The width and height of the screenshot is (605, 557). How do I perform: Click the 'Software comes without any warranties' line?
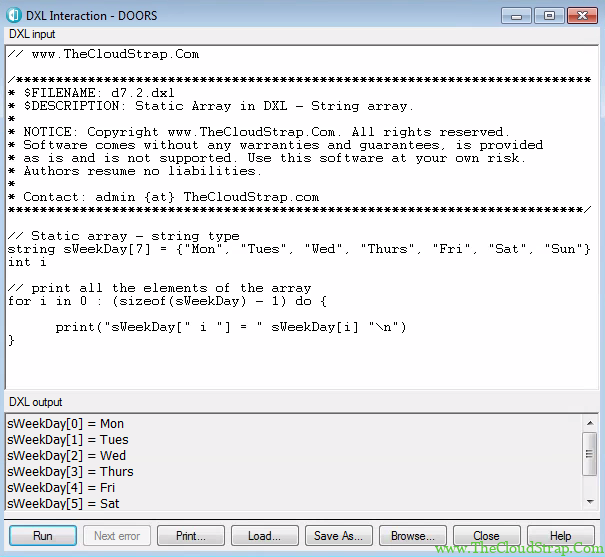(275, 145)
